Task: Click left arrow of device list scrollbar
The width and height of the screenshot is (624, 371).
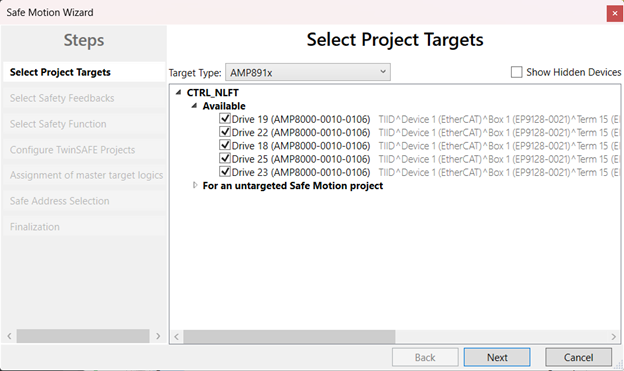Action: click(x=176, y=336)
